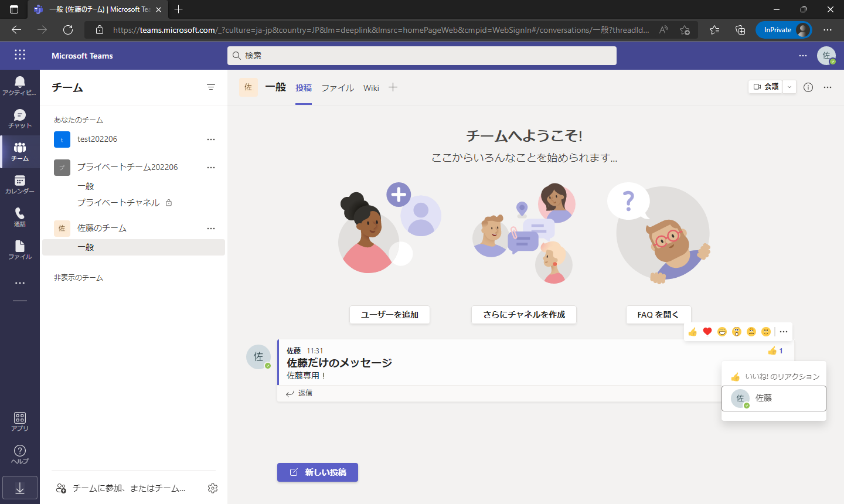
Task: Open browser favorites star list icon
Action: tap(714, 30)
